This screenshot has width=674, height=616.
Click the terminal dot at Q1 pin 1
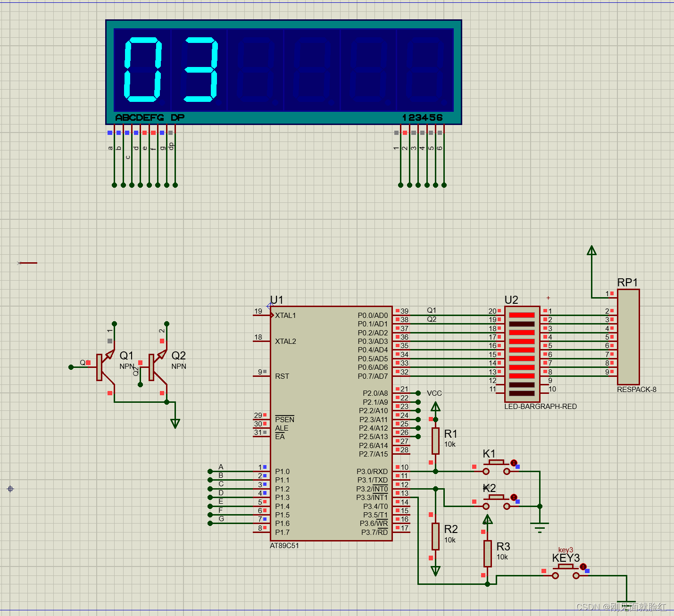(114, 324)
